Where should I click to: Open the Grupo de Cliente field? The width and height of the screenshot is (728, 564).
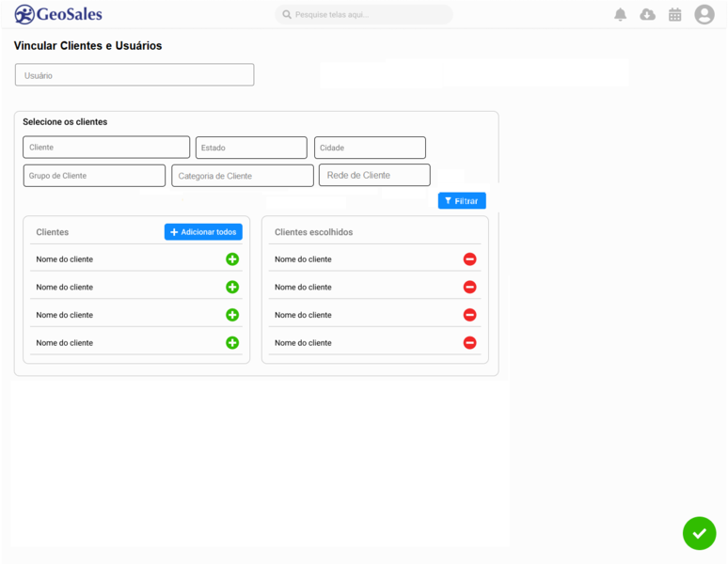click(94, 176)
